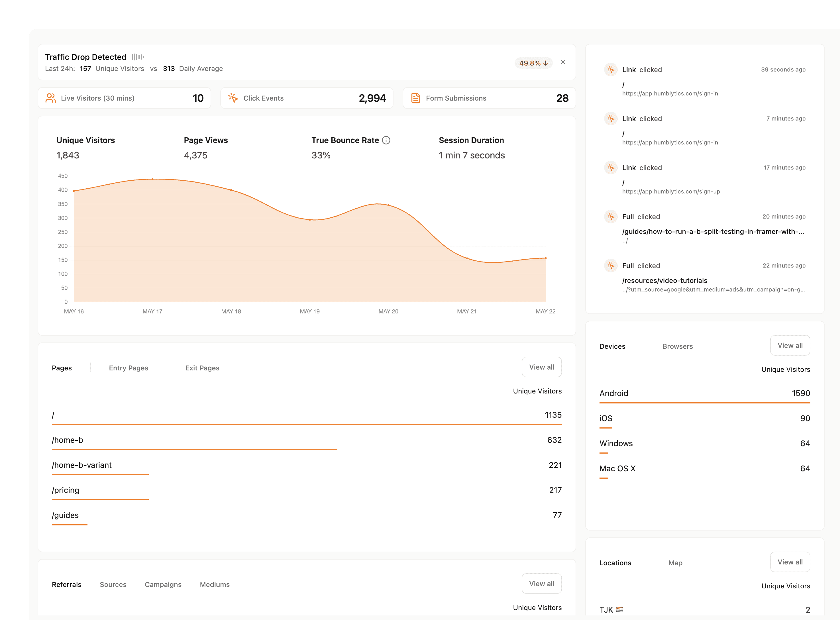Screen dimensions: 840x620
Task: Select the TJK location row
Action: [704, 610]
